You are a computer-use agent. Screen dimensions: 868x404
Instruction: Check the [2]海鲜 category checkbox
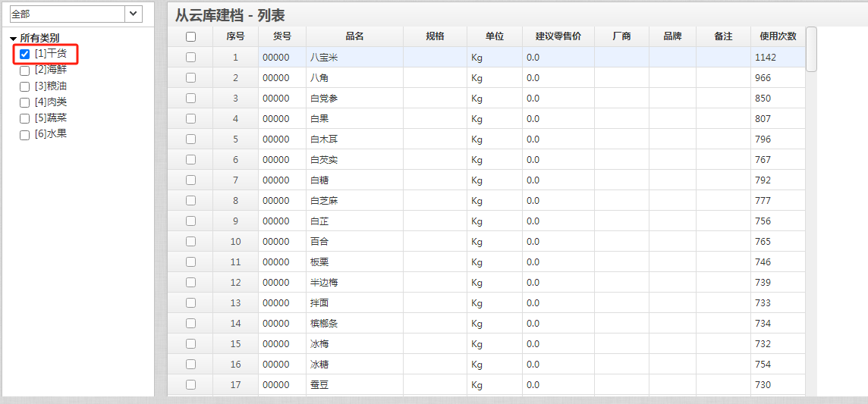24,70
